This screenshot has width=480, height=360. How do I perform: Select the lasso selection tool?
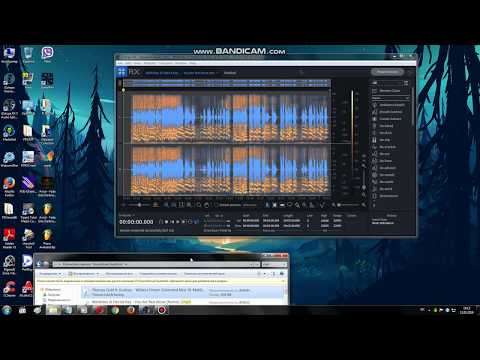[290, 205]
